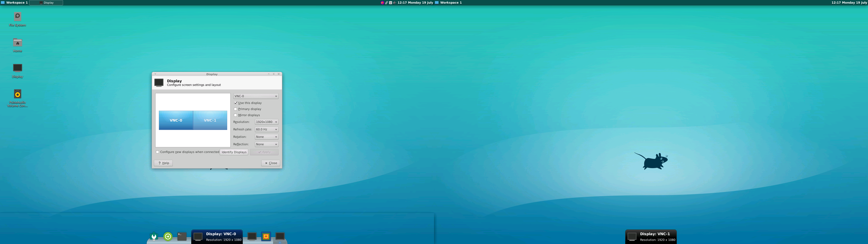Turn on Mirror displays
This screenshot has width=868, height=244.
point(236,115)
